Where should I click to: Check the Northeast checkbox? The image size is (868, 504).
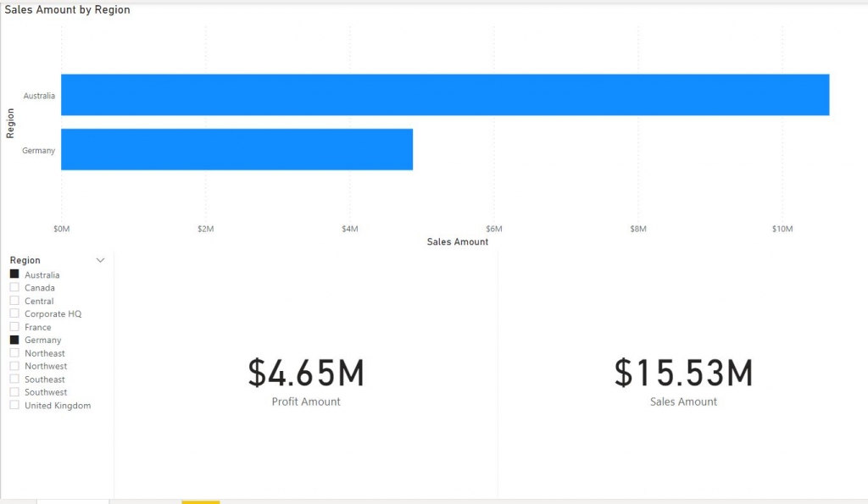tap(13, 352)
